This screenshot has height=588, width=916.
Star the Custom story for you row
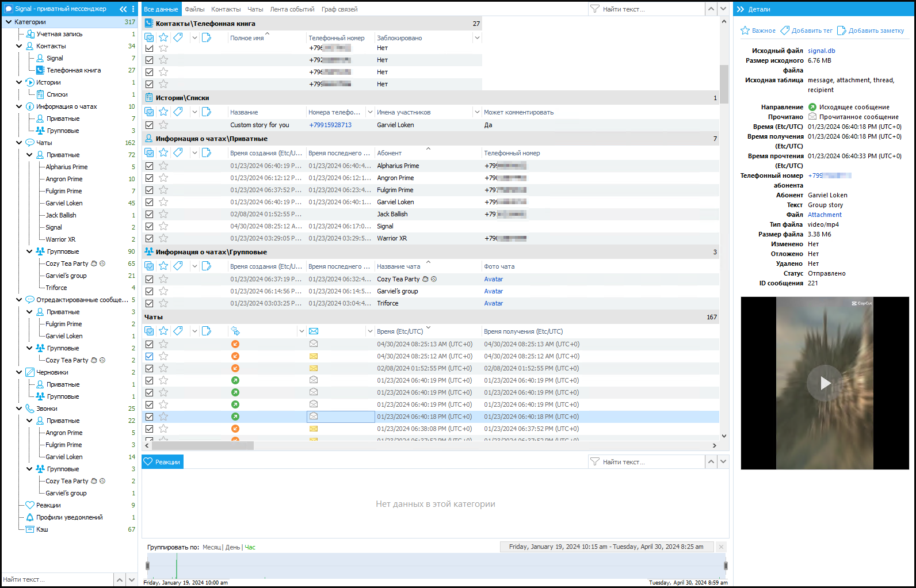coord(163,125)
